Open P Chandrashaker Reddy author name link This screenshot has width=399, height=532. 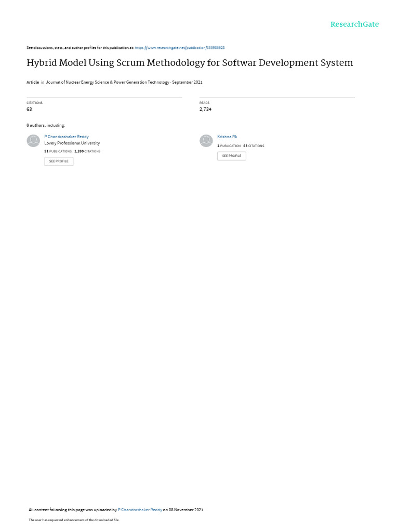click(x=66, y=137)
